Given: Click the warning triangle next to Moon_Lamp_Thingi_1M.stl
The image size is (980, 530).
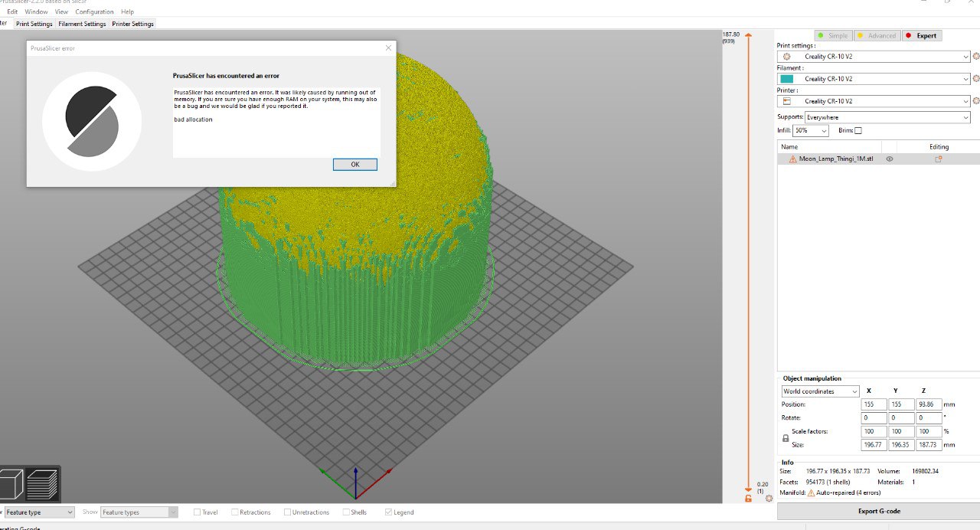Looking at the screenshot, I should pos(792,159).
